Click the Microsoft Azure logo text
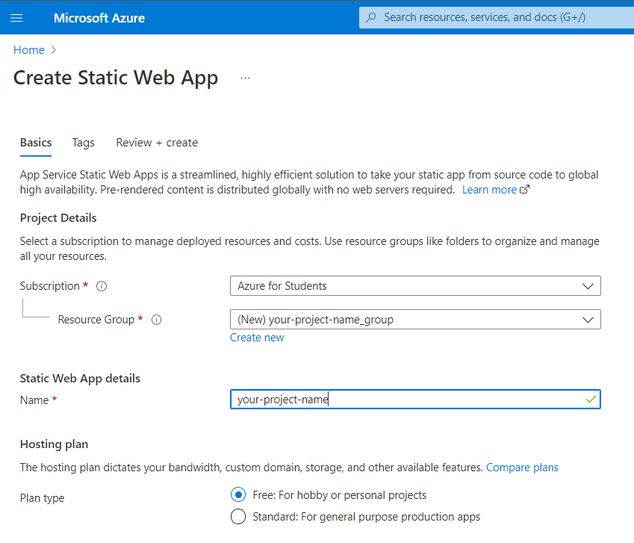 tap(99, 18)
